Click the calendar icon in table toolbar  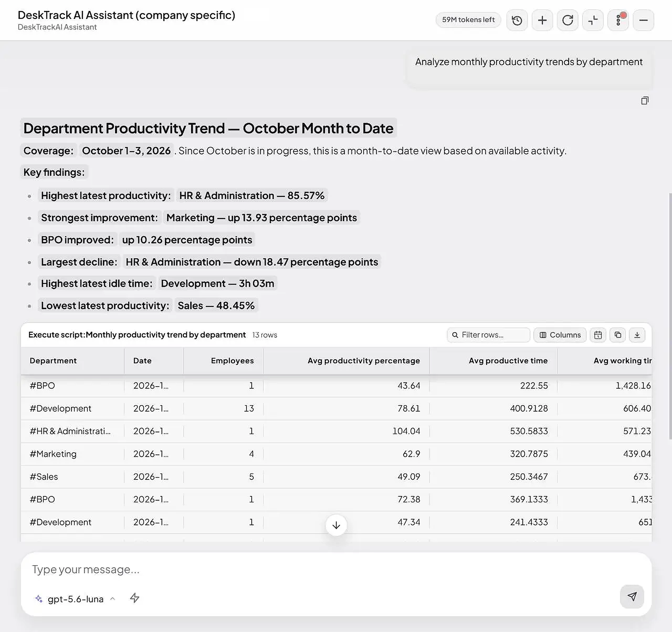[x=598, y=335]
